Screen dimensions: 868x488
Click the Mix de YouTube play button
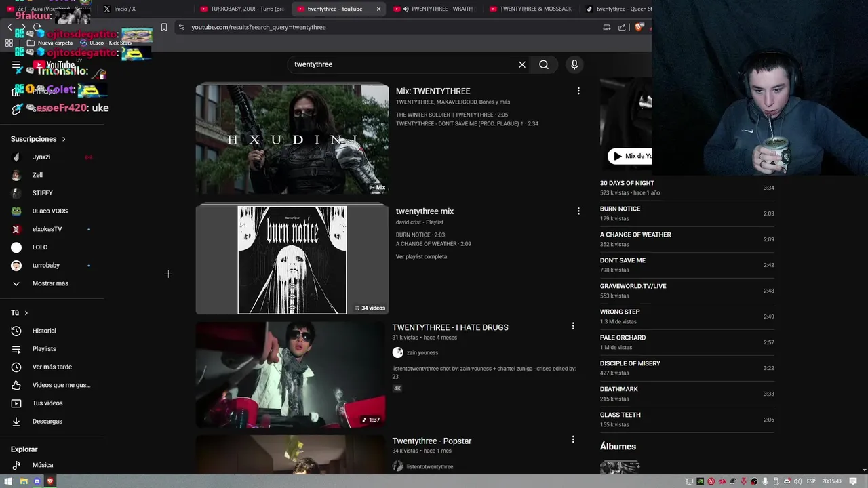[629, 156]
